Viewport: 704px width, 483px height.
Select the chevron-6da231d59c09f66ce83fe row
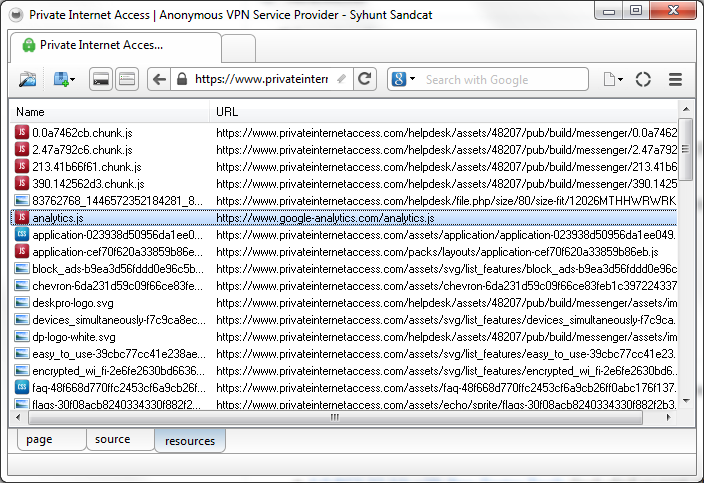[344, 286]
